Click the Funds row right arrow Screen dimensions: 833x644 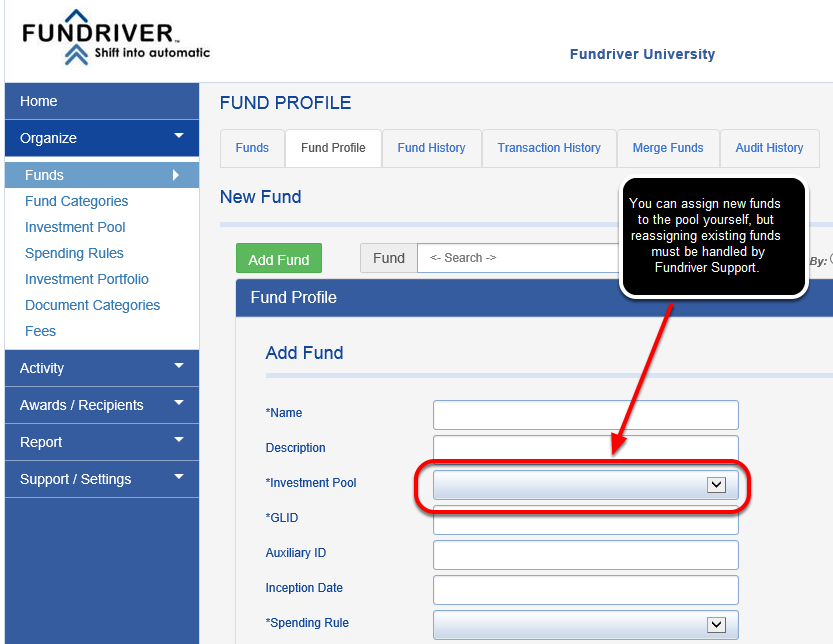tap(176, 175)
